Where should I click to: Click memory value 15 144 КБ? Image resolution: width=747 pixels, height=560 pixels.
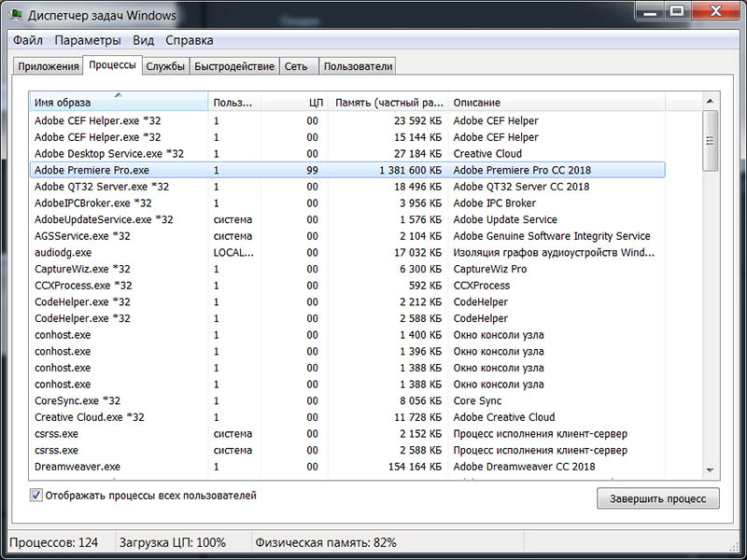417,137
